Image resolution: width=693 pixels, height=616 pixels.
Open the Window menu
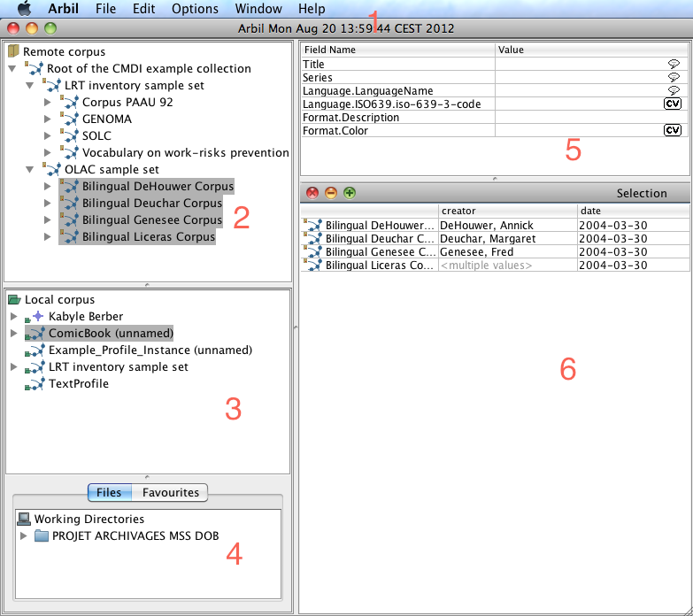point(258,8)
